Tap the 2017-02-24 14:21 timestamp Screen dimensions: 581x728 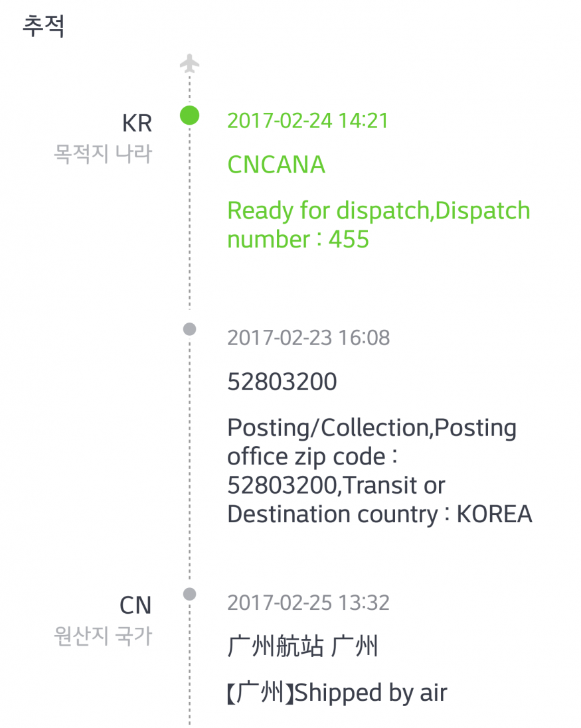(x=308, y=121)
